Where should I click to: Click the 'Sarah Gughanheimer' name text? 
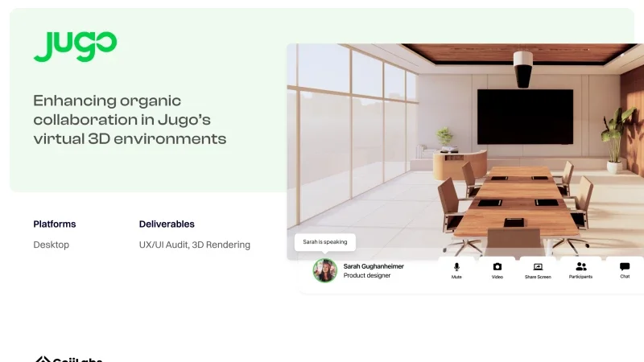pos(374,266)
